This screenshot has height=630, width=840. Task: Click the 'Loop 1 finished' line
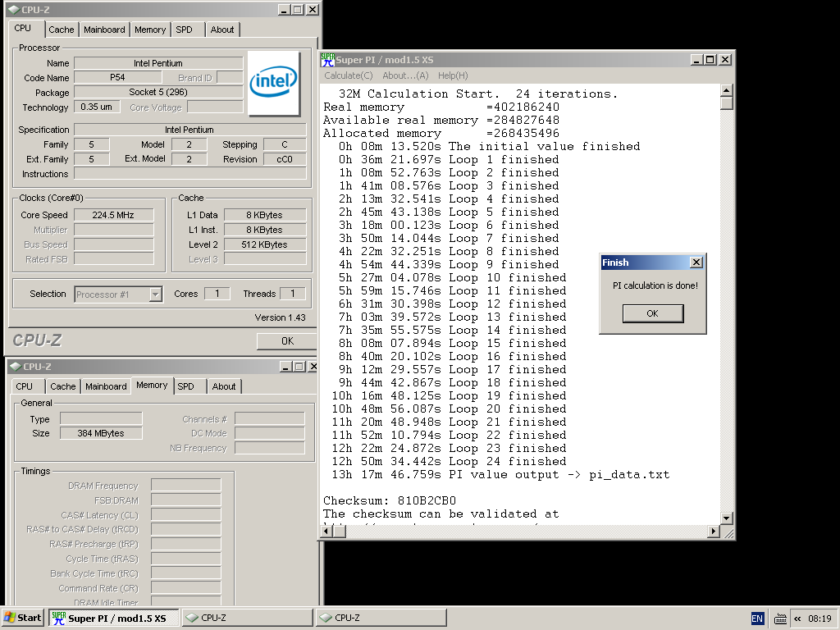[449, 160]
